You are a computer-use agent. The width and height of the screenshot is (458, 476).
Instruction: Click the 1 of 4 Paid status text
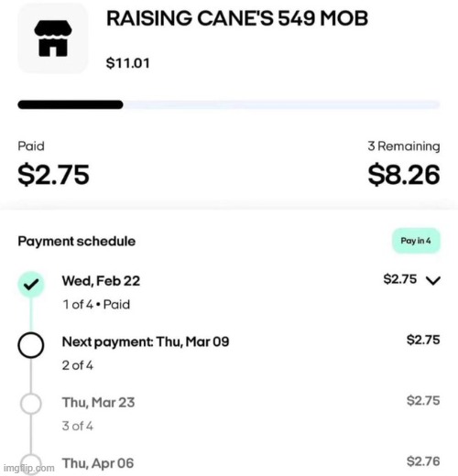point(96,305)
